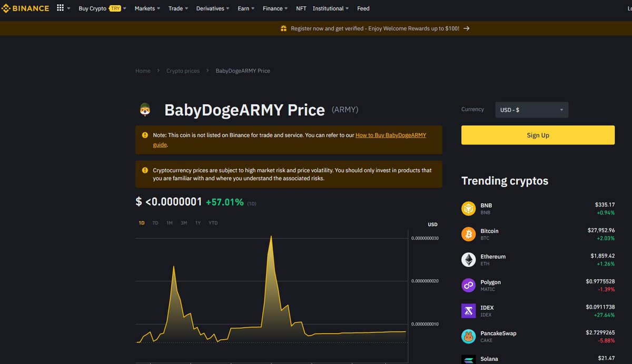The height and width of the screenshot is (364, 632).
Task: Click the gift icon in the banner
Action: (283, 28)
